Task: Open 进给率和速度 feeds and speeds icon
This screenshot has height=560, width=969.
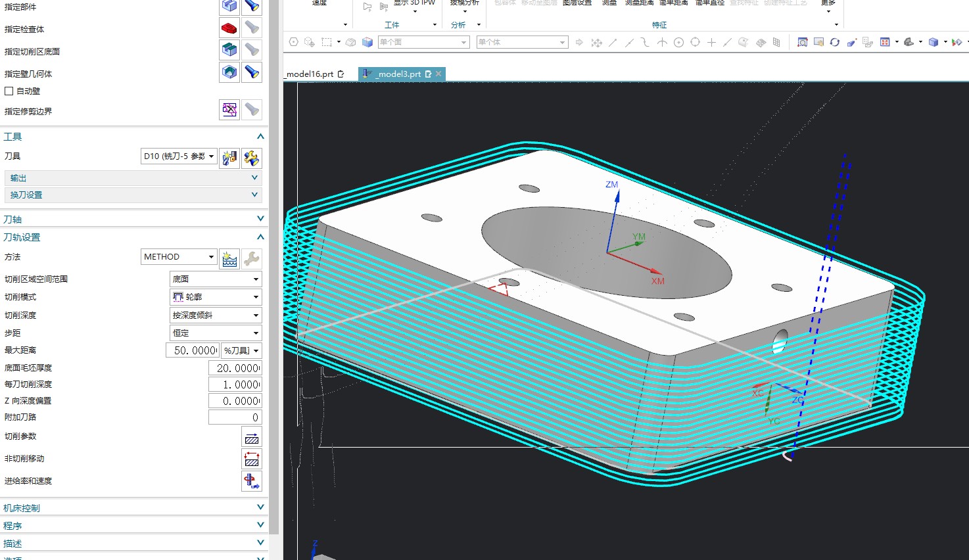Action: click(x=252, y=481)
